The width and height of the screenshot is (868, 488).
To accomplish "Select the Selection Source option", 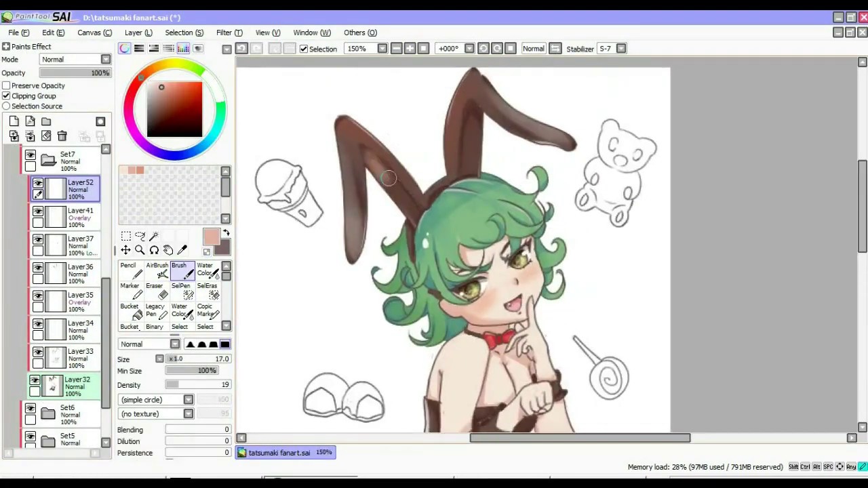I will click(6, 106).
